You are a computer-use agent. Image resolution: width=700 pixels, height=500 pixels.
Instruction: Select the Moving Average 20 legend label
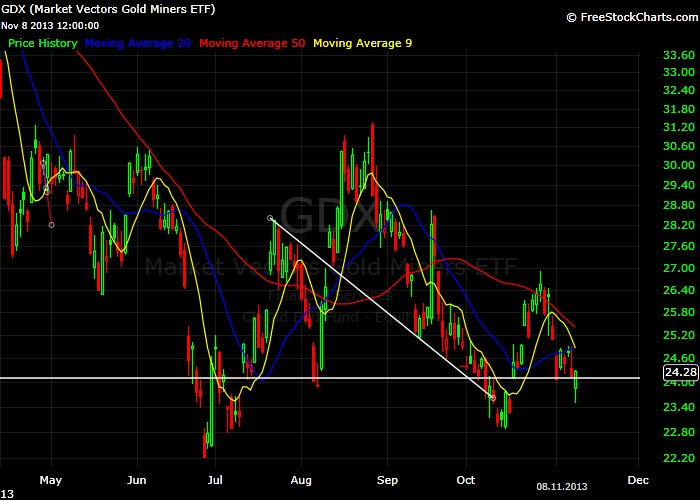(138, 43)
